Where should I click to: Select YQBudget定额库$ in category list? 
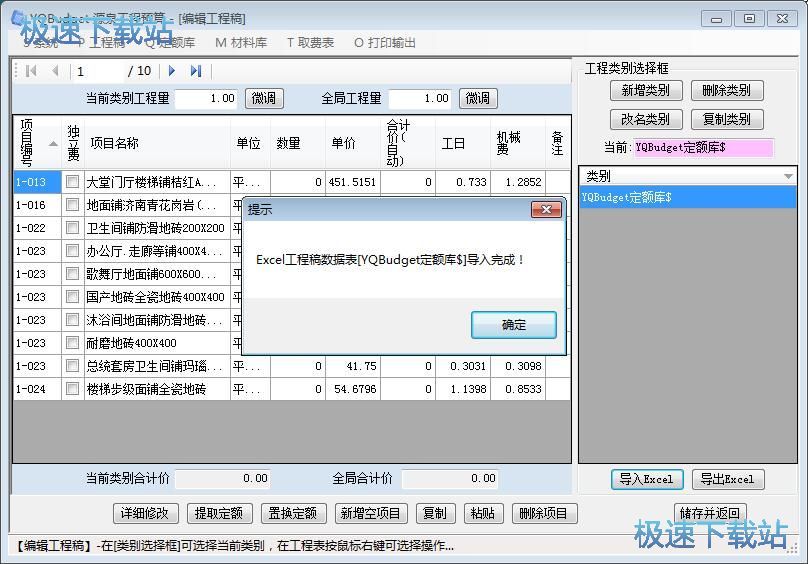pyautogui.click(x=687, y=197)
